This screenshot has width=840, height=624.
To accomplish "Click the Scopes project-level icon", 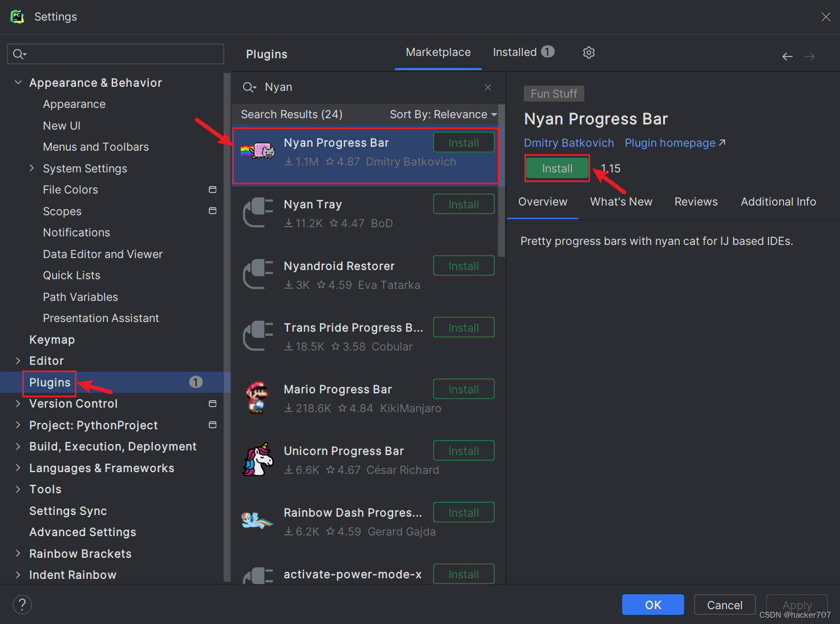I will click(x=213, y=211).
